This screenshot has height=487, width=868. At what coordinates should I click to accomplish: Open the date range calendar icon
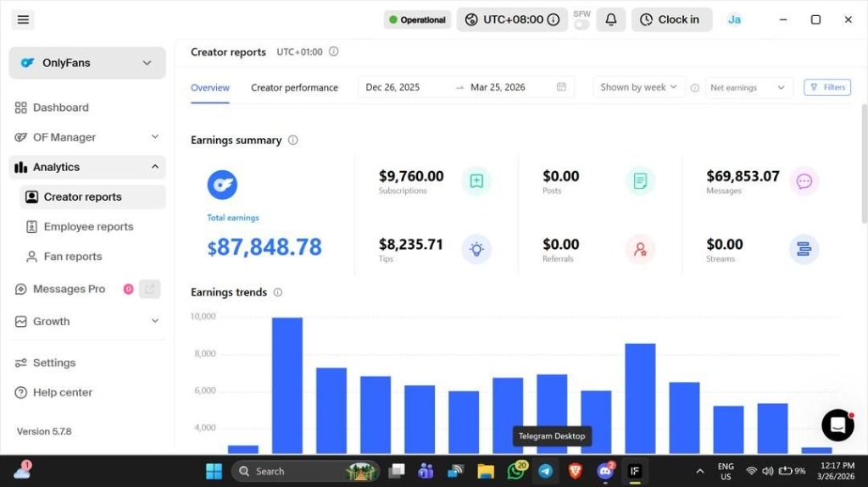(x=561, y=87)
